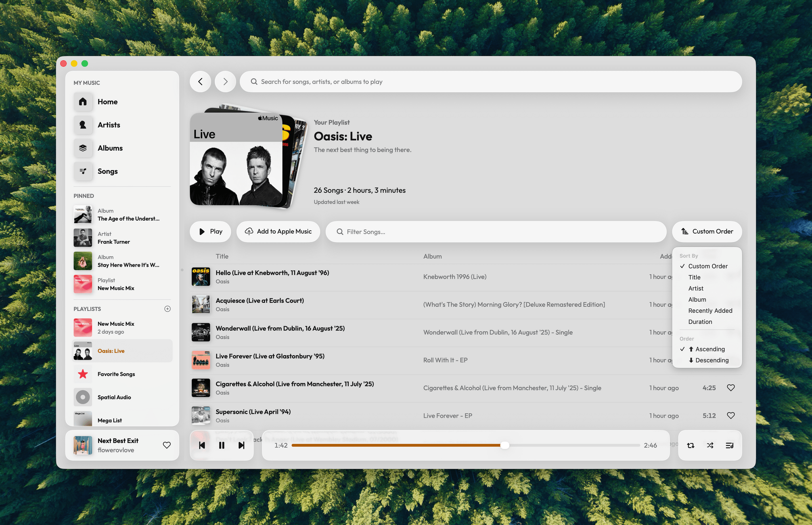Viewport: 812px width, 525px height.
Task: Click the skip to previous track icon
Action: [202, 445]
